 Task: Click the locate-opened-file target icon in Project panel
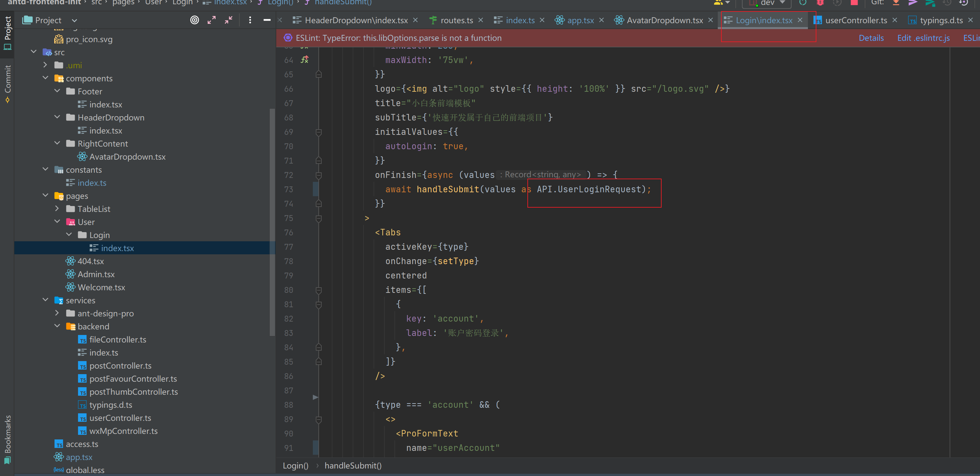(194, 20)
